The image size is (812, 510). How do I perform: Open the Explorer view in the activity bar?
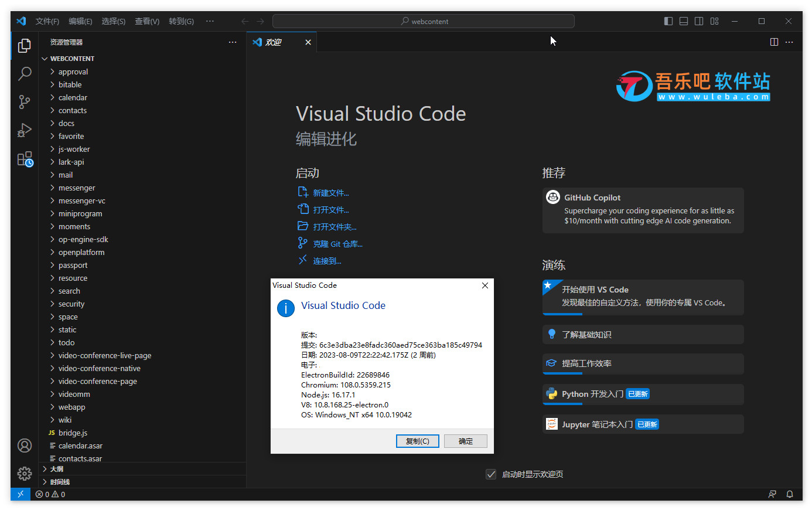[x=25, y=46]
